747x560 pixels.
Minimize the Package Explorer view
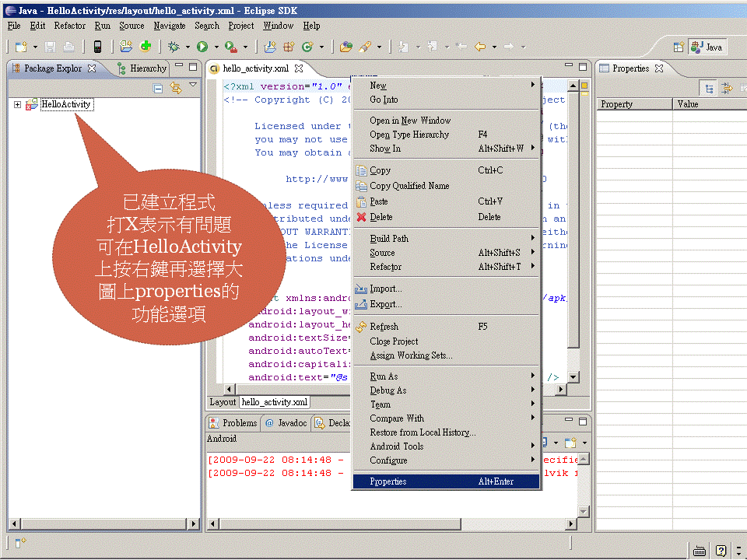[179, 65]
